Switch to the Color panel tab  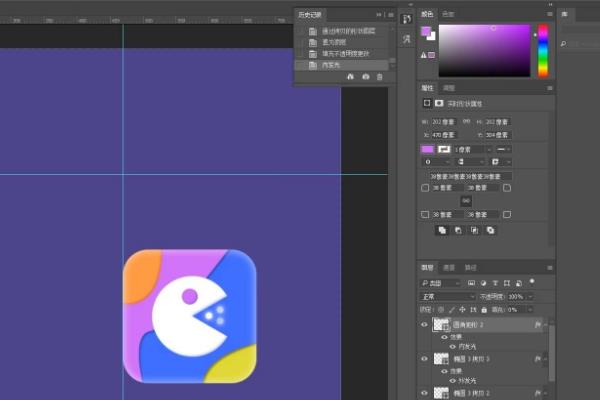pyautogui.click(x=427, y=14)
